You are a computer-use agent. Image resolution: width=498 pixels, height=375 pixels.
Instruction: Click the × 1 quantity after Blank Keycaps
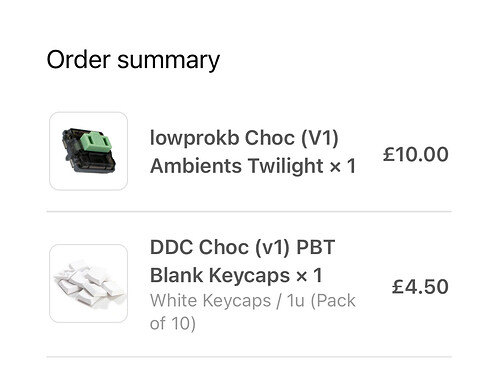[x=309, y=276]
